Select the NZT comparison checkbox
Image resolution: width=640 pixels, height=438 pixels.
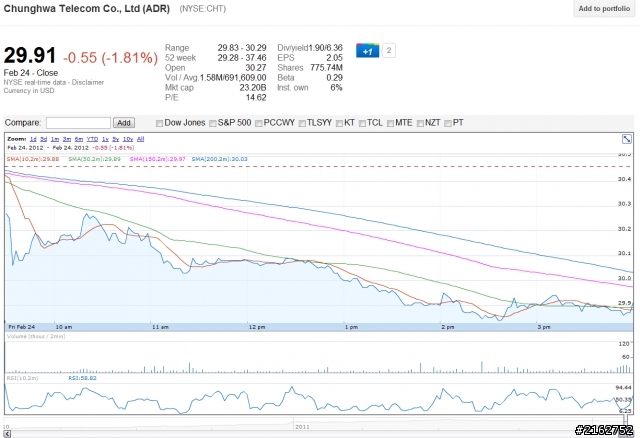[x=420, y=123]
